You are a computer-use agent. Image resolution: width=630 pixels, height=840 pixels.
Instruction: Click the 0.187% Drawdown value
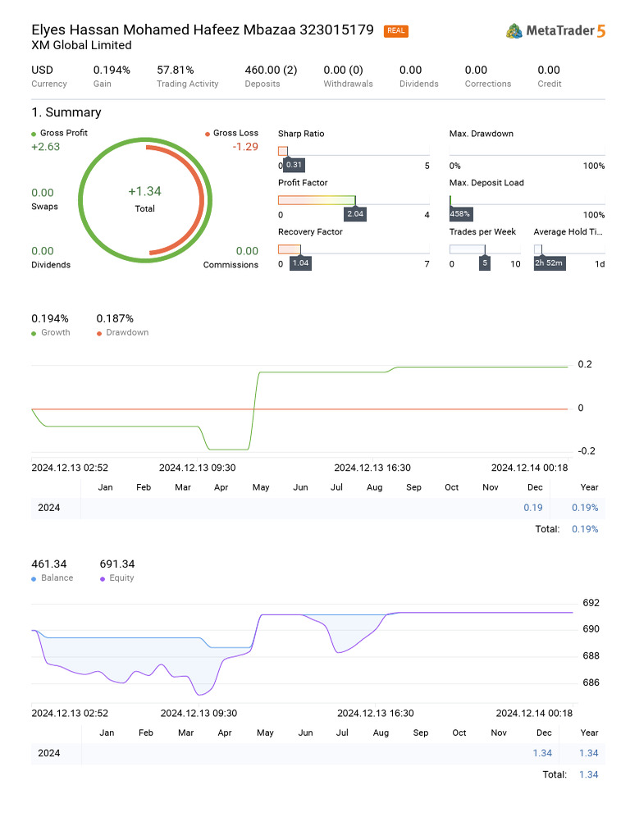[x=115, y=319]
